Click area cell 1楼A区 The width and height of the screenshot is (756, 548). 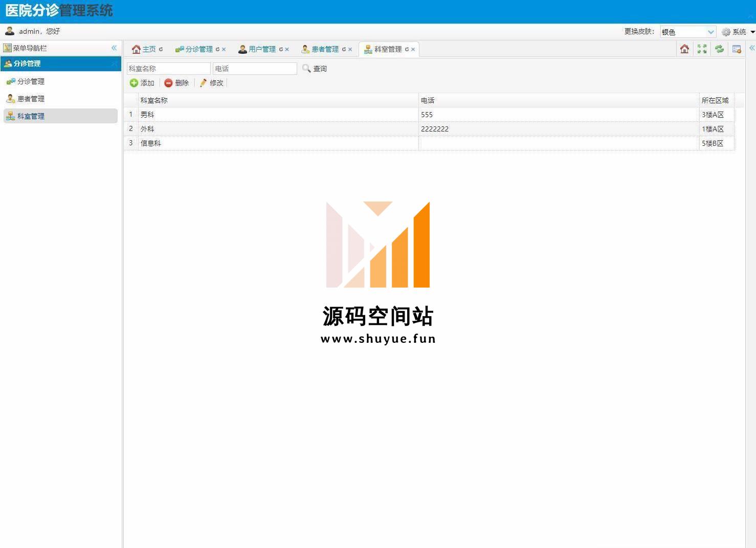click(x=717, y=129)
